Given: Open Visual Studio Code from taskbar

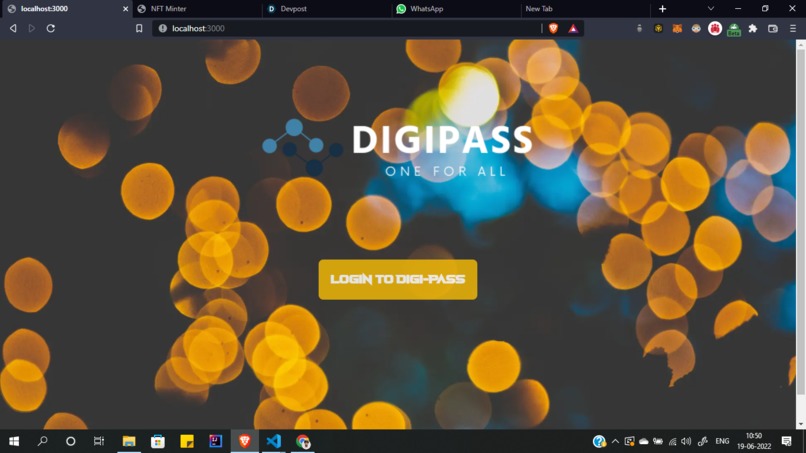Looking at the screenshot, I should (273, 441).
